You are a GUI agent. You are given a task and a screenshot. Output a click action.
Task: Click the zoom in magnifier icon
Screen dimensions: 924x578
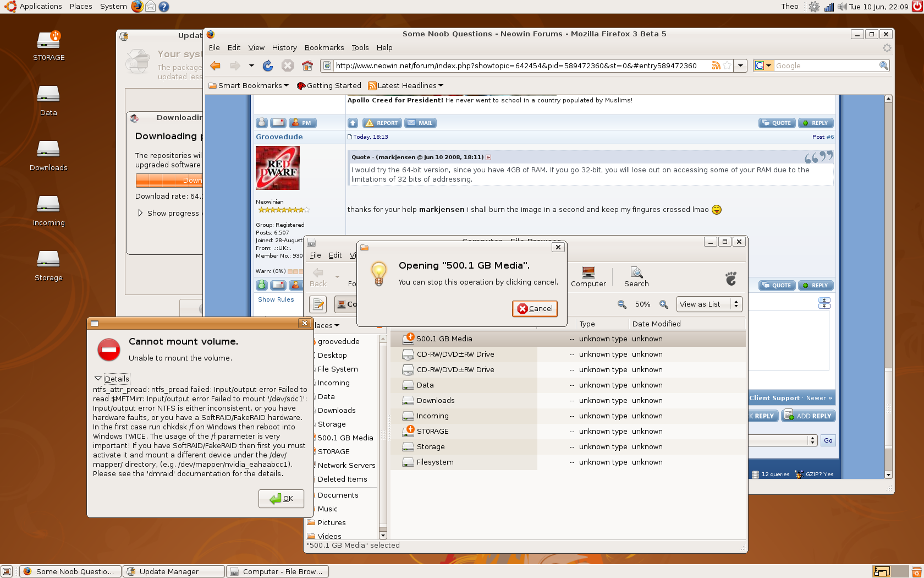(x=664, y=304)
